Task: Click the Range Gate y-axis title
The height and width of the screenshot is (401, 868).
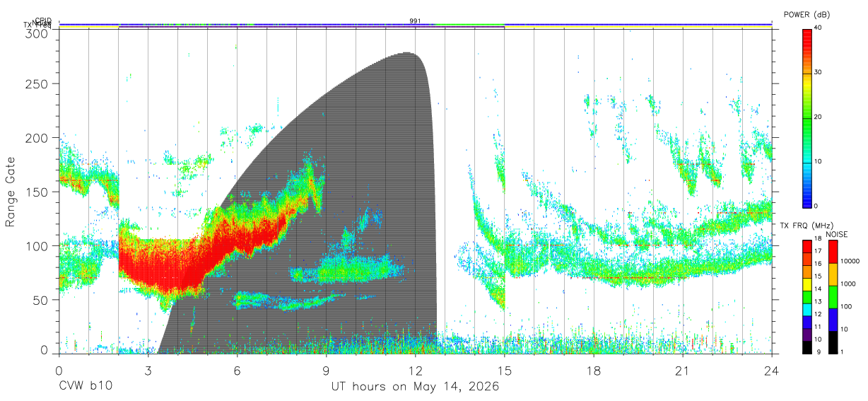Action: [x=11, y=192]
